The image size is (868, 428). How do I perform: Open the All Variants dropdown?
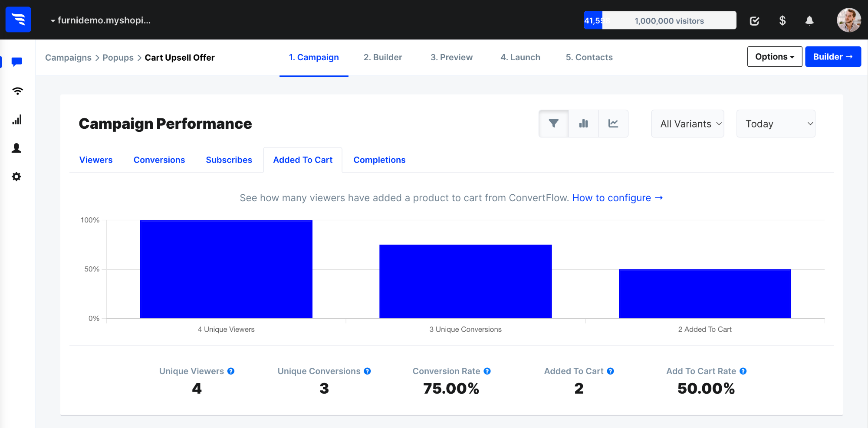tap(687, 123)
